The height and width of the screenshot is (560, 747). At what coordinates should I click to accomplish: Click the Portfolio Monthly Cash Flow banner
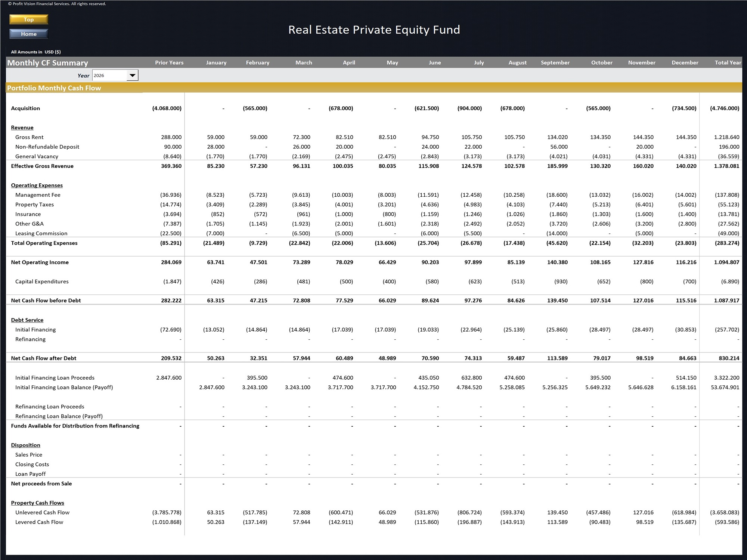coord(54,88)
